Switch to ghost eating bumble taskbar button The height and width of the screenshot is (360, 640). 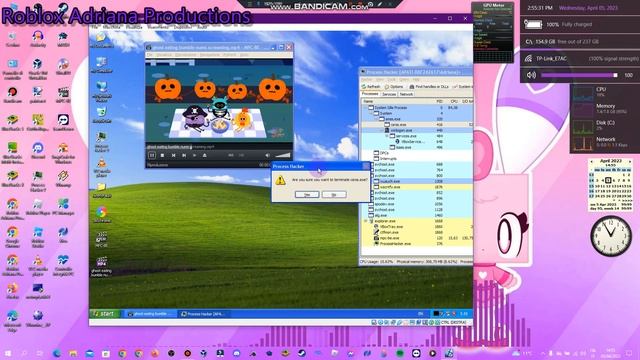(x=151, y=314)
